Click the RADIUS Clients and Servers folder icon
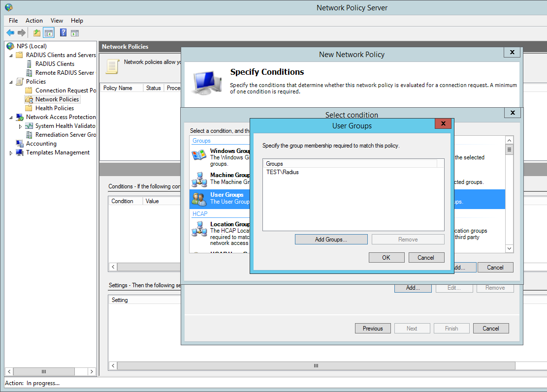Screen dimensions: 547x392 [x=20, y=55]
